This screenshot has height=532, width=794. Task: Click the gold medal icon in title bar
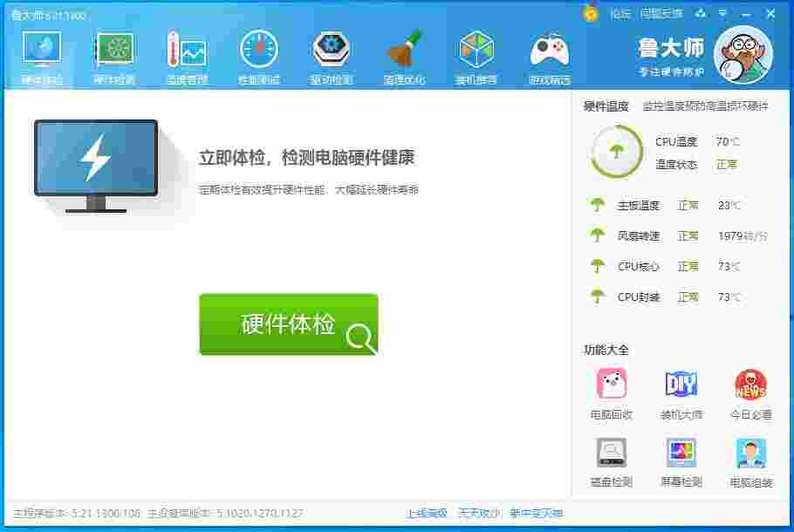pyautogui.click(x=591, y=13)
